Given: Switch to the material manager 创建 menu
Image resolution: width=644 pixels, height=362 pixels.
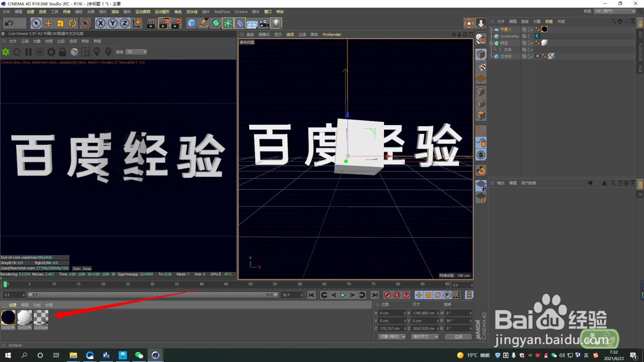Looking at the screenshot, I should click(x=13, y=305).
